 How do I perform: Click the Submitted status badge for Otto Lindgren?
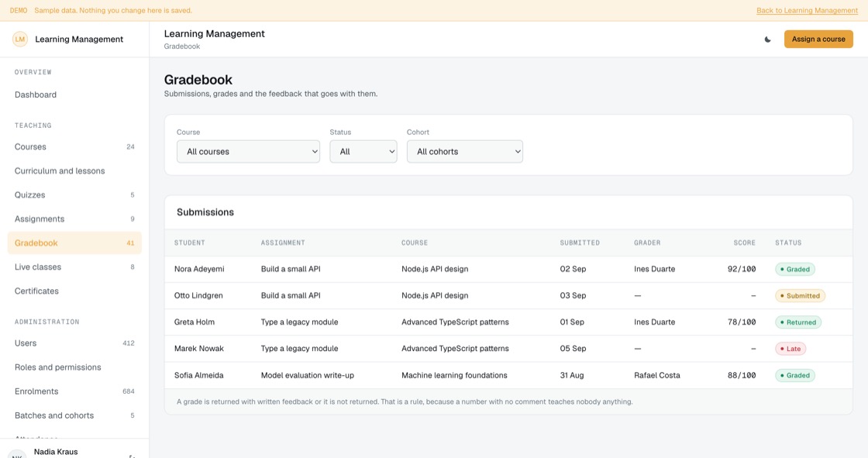pyautogui.click(x=800, y=296)
